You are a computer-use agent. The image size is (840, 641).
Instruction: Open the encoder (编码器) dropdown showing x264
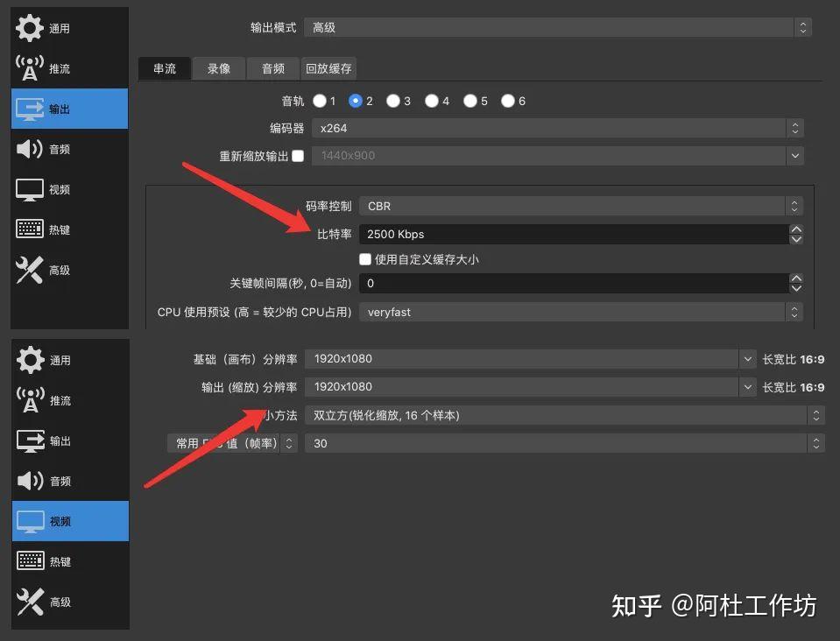[558, 129]
